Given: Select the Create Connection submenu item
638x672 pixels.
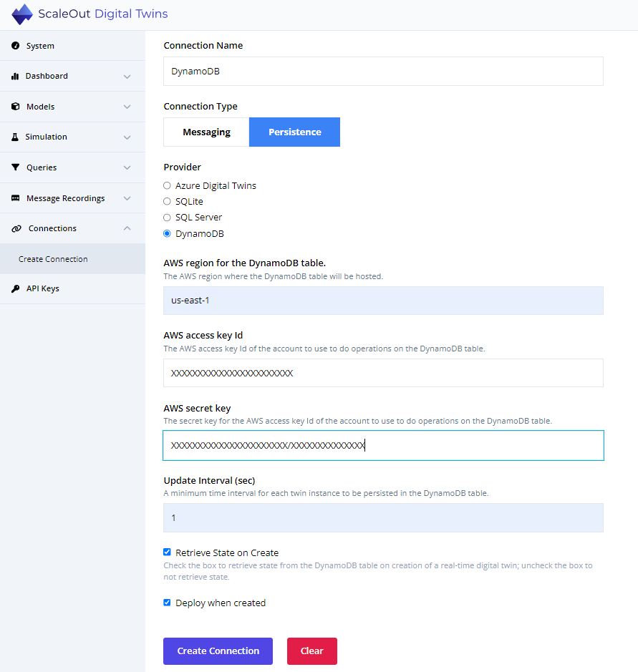Looking at the screenshot, I should tap(72, 259).
